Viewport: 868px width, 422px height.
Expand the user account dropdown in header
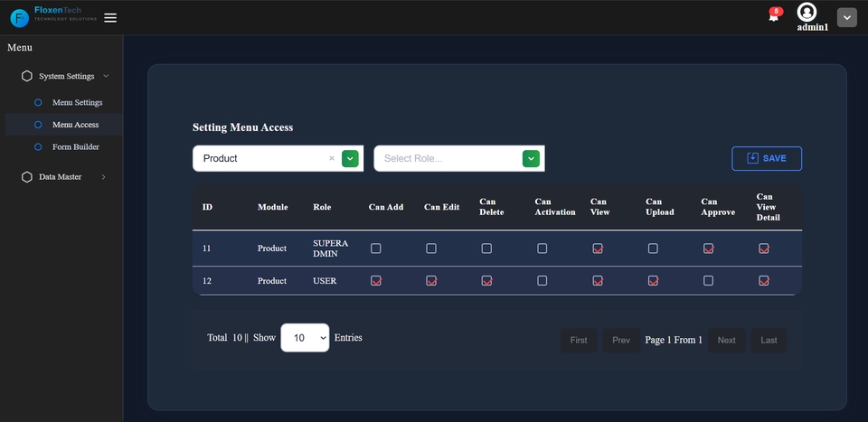tap(846, 17)
